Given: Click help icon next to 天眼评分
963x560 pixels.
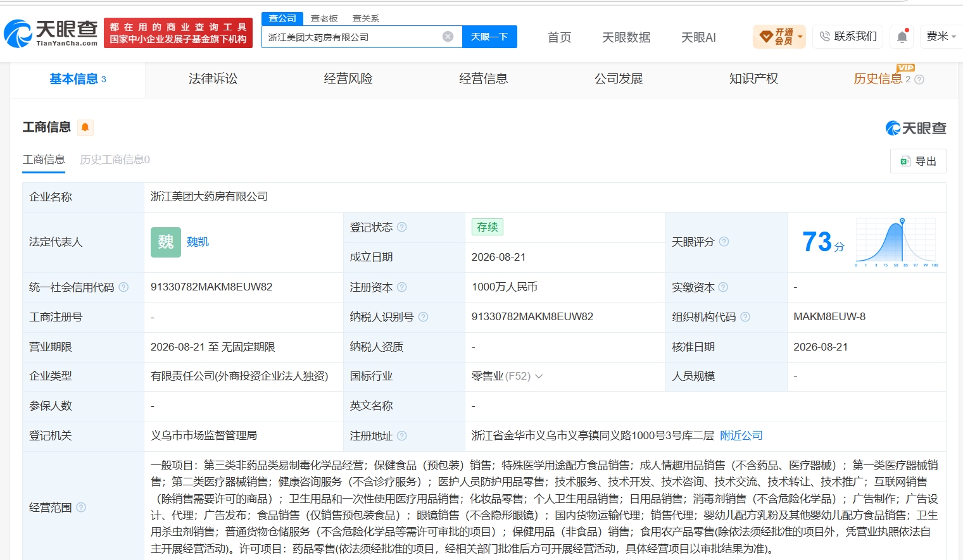Looking at the screenshot, I should pos(724,242).
